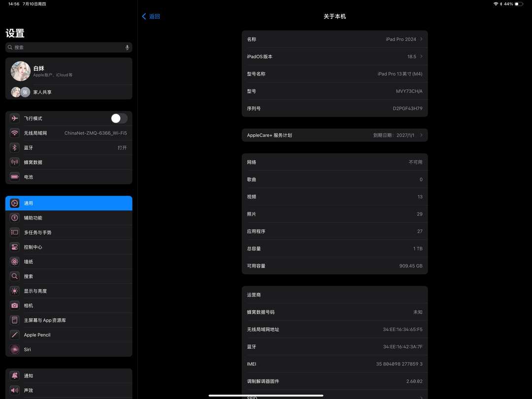Open 蓝牙 row showing 打开

69,148
